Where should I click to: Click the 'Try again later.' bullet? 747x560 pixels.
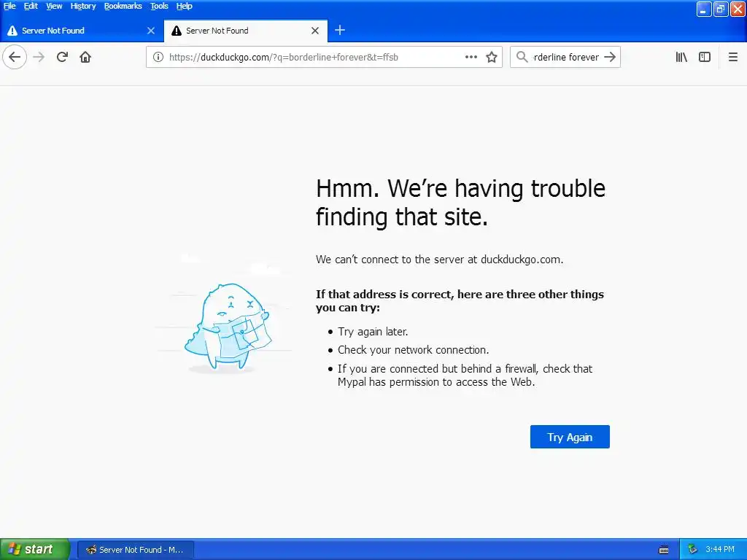click(373, 332)
